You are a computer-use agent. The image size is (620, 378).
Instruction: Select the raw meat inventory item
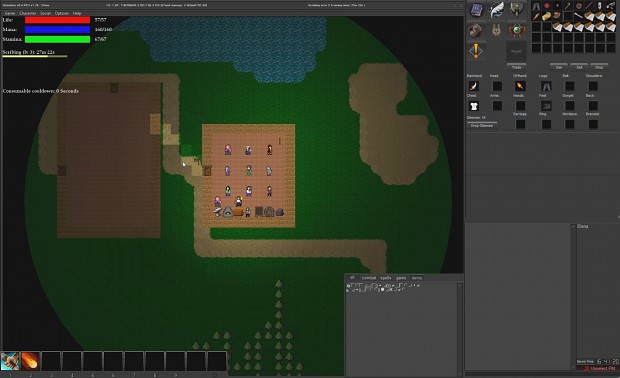(558, 16)
